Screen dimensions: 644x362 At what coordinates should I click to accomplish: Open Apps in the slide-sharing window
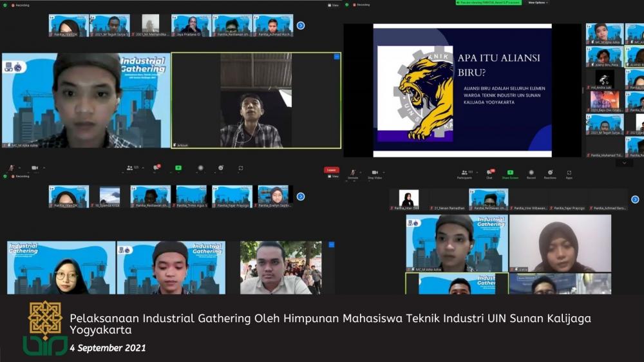[x=569, y=175]
